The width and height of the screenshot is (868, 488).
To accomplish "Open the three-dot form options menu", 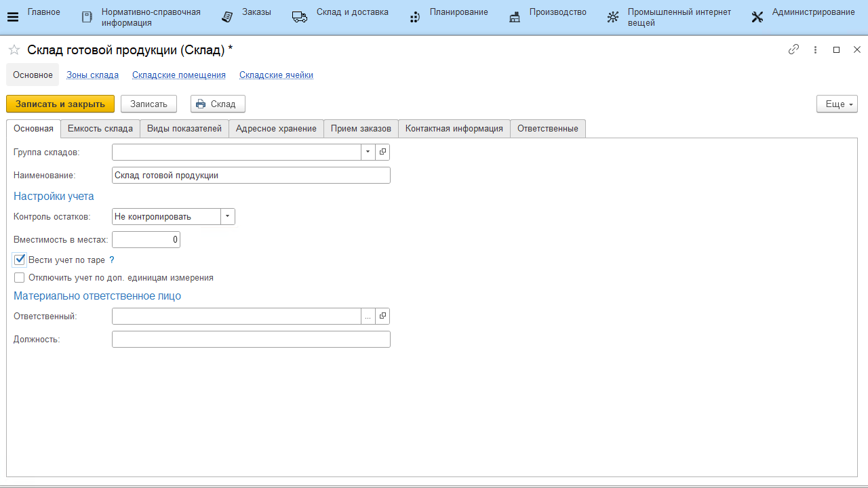I will [x=815, y=49].
